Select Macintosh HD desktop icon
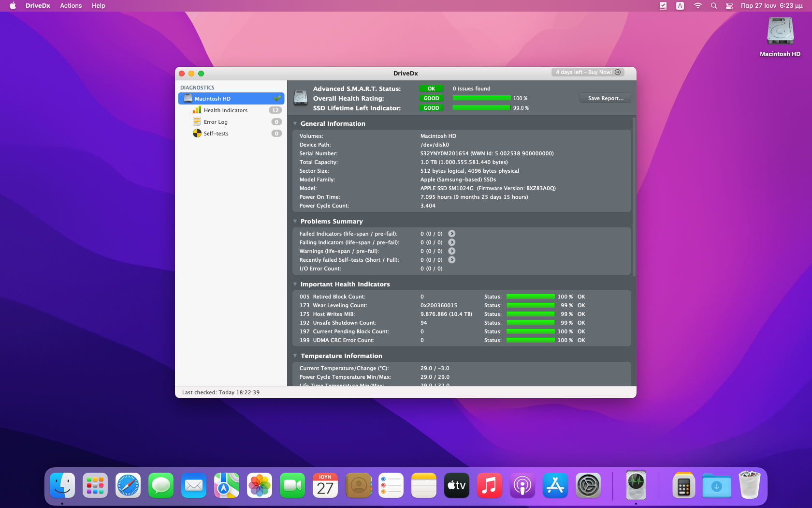The width and height of the screenshot is (812, 508). click(x=780, y=37)
